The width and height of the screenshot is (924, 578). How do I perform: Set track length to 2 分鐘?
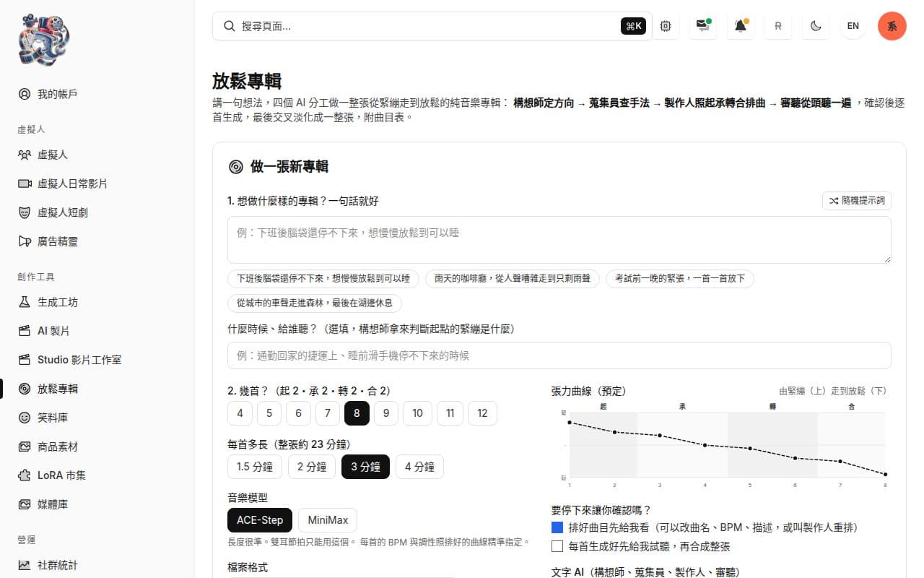[x=312, y=467]
